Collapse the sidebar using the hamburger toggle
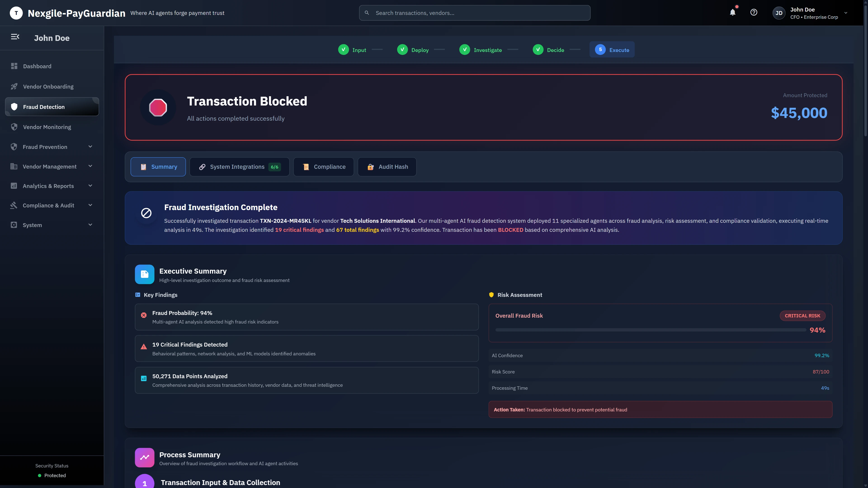The image size is (868, 488). [15, 36]
